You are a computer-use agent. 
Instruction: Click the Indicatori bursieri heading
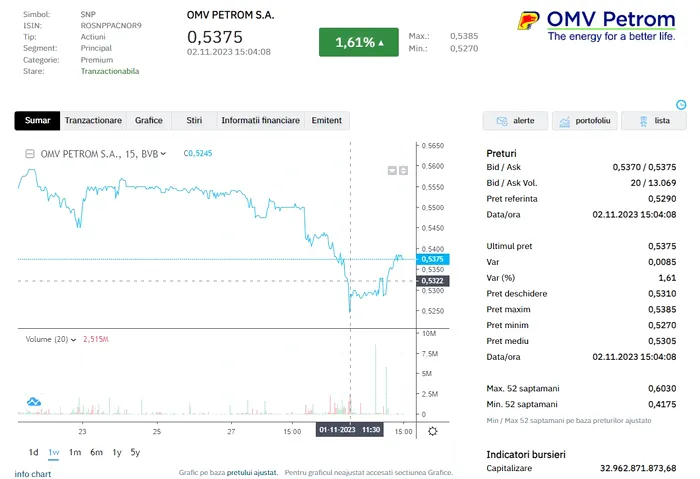coord(526,455)
